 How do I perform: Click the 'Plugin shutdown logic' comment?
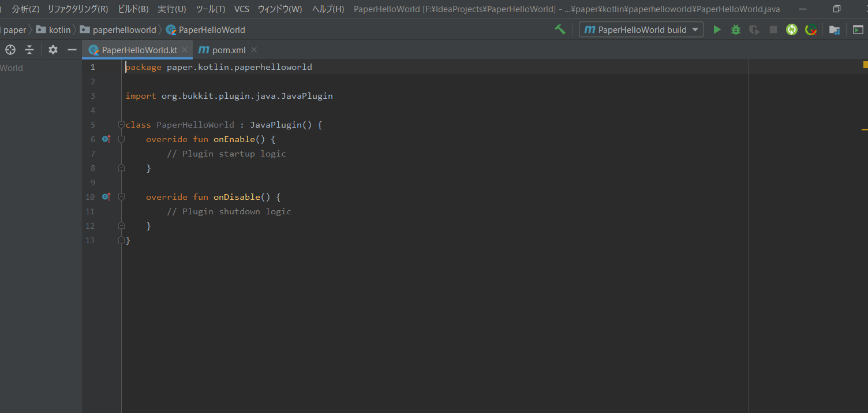coord(229,211)
